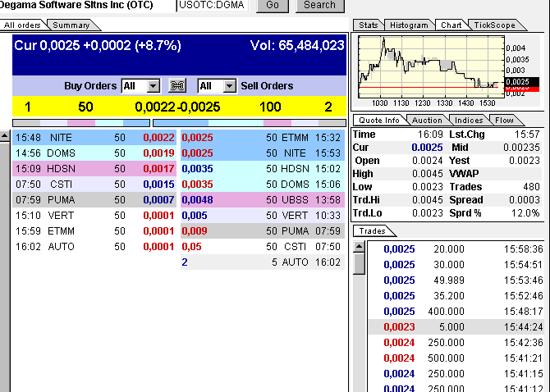Select the Quote Info tab
This screenshot has width=550, height=392.
[x=379, y=121]
